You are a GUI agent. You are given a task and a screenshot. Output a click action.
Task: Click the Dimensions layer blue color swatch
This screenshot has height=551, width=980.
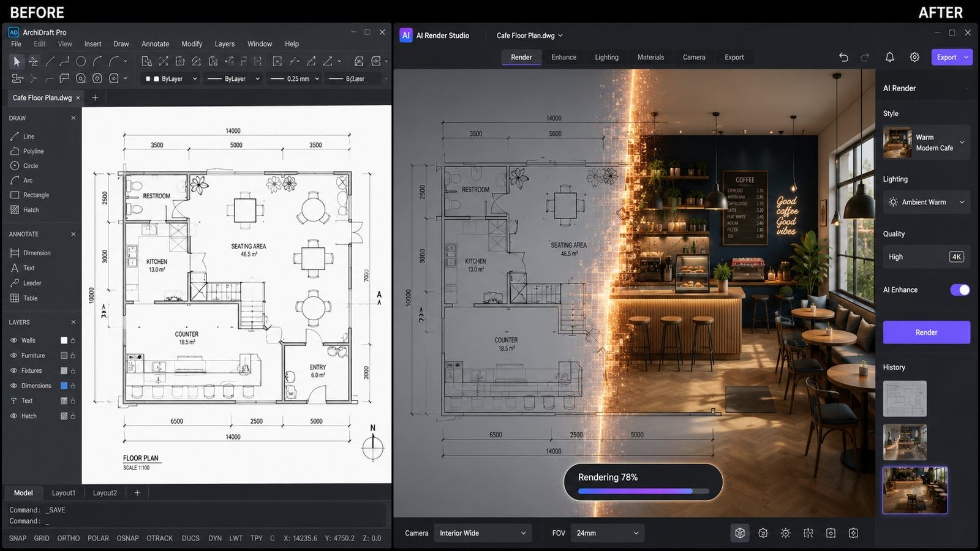point(64,386)
